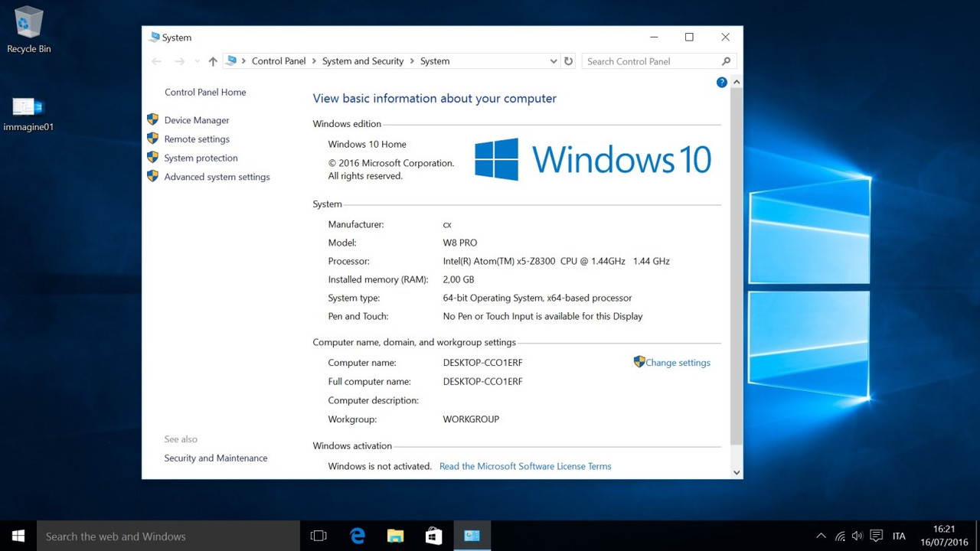Open the Recycle Bin desktop icon

pyautogui.click(x=28, y=31)
